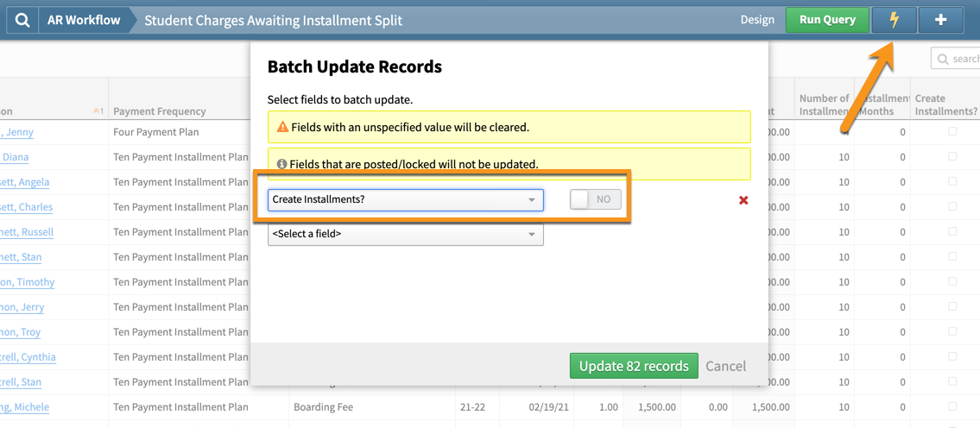Select Ten Payment Installment Plan in Diana row
This screenshot has width=980, height=428.
point(180,157)
